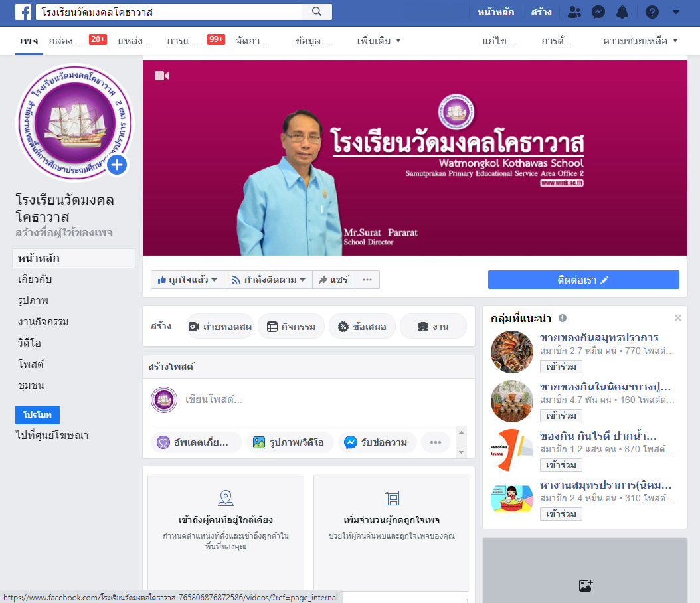Click the add photo icon in the grey panel
This screenshot has height=603, width=700.
(585, 585)
